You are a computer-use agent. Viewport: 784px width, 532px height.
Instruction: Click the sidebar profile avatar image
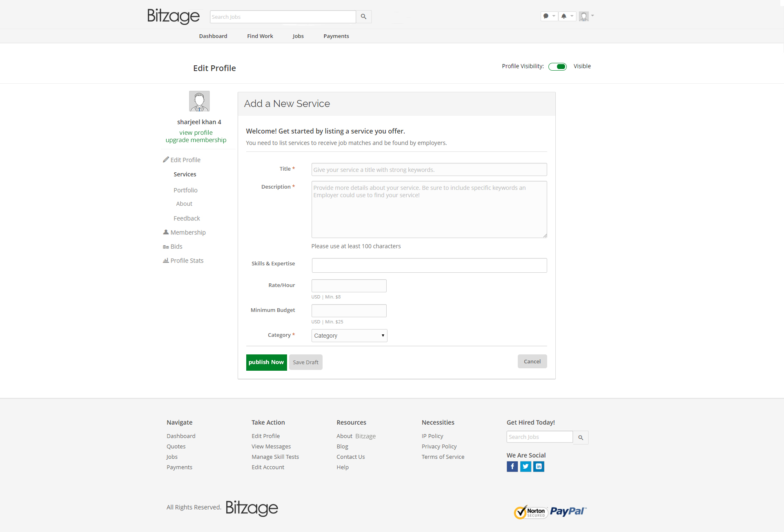click(x=199, y=101)
